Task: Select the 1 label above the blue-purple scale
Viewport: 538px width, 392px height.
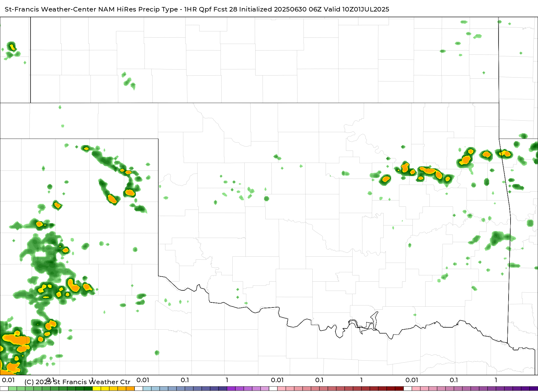Action: tap(227, 380)
